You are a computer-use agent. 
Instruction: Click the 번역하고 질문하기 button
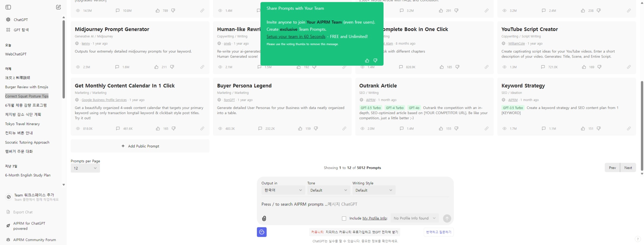[439, 232]
